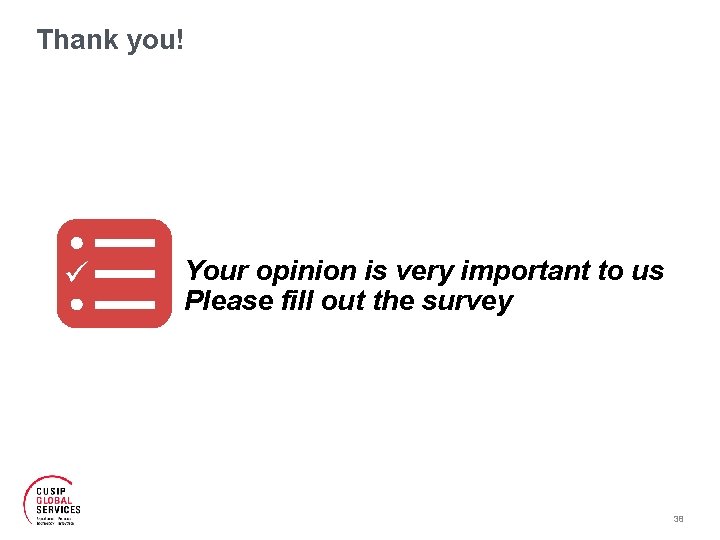Screen dimensions: 720x540
Task: Click the "Thank you!" slide title
Action: point(110,39)
